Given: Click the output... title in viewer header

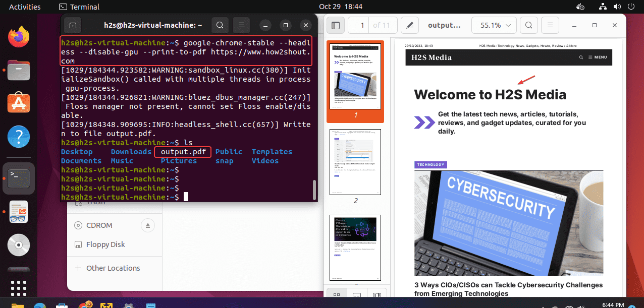Looking at the screenshot, I should point(444,25).
